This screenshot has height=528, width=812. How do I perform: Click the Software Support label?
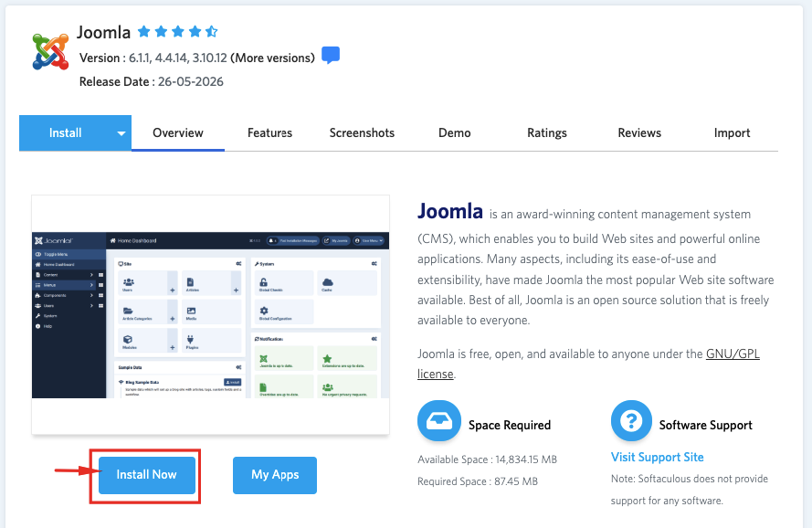(x=705, y=426)
